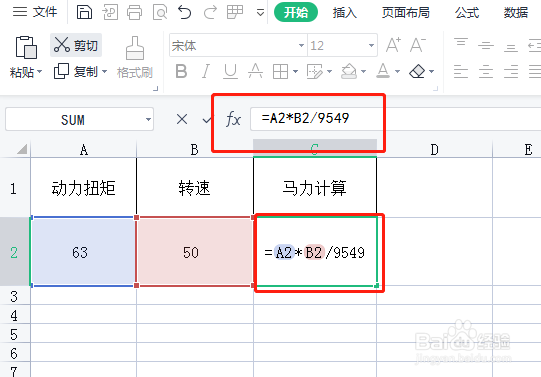Align text left

point(461,71)
